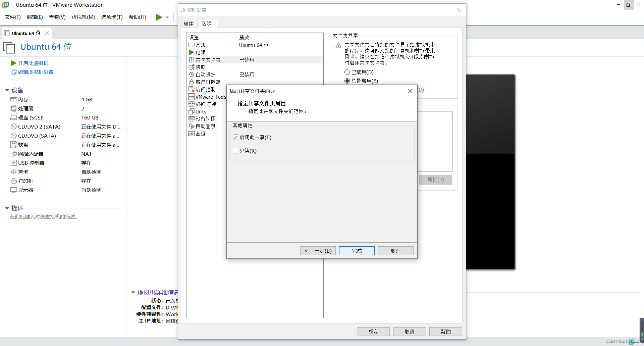The height and width of the screenshot is (346, 644).
Task: Close the 添加共享文件夹向导 dialog
Action: pyautogui.click(x=410, y=91)
